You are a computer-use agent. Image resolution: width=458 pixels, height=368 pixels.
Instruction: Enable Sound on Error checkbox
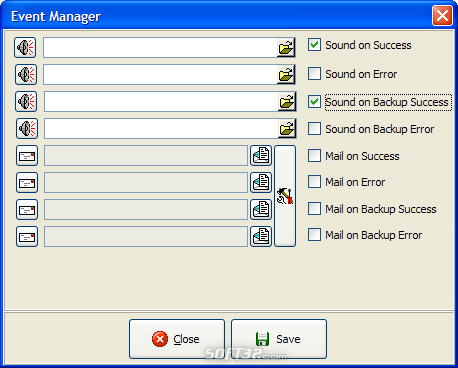tap(314, 74)
